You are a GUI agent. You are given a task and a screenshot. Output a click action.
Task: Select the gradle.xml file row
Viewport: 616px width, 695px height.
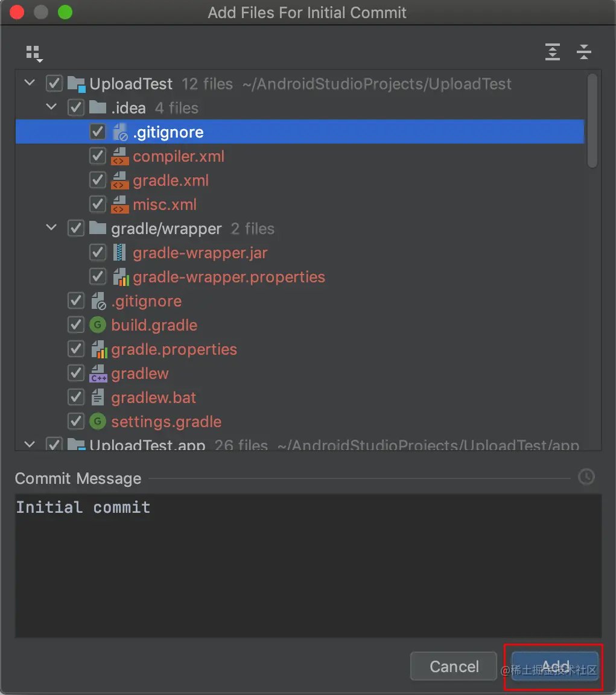(171, 180)
